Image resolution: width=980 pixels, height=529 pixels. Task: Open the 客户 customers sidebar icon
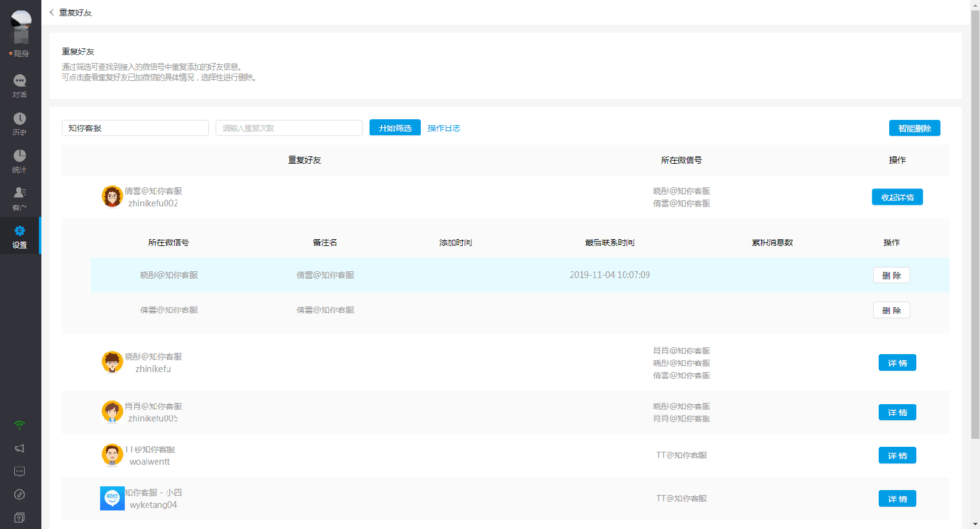(20, 198)
